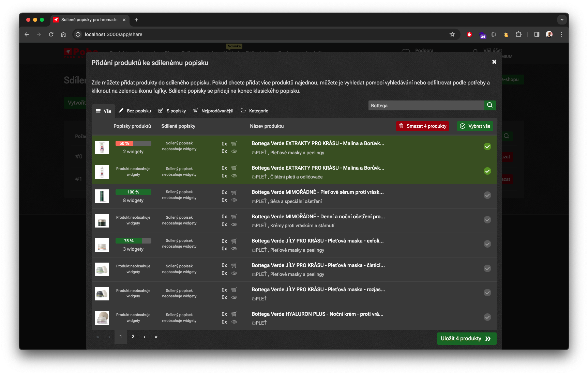Jump to last page double arrow
Viewport: 588px width, 375px height.
pos(156,337)
